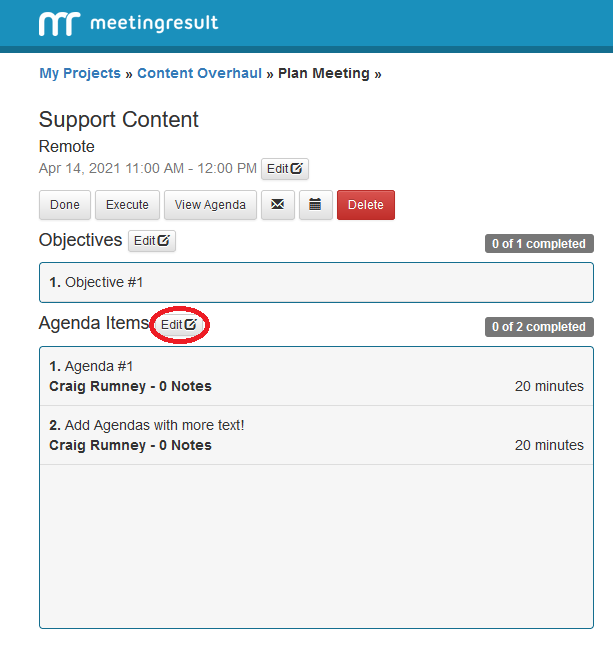Click Edit next to Agenda Items
The width and height of the screenshot is (613, 646).
[x=180, y=325]
